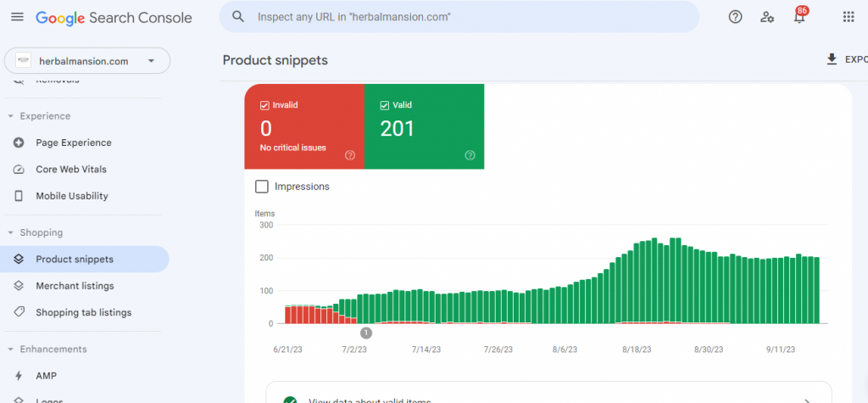Click the help icon on Invalid card
This screenshot has height=403, width=868.
click(350, 155)
